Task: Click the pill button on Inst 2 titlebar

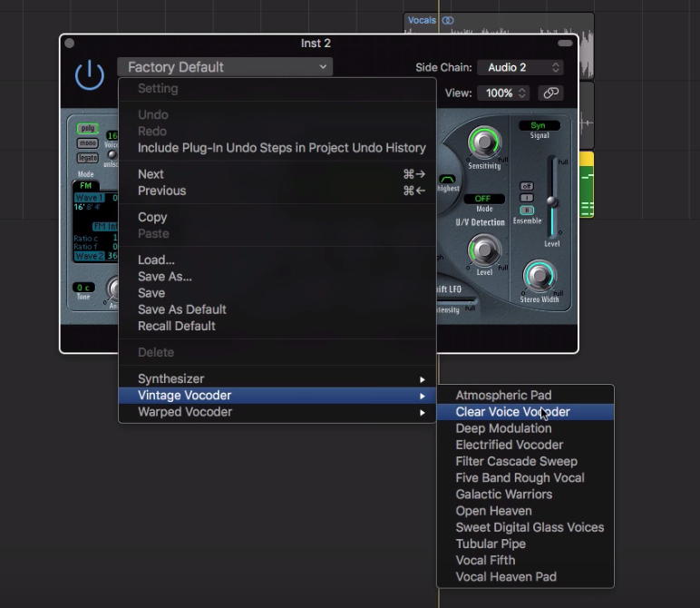Action: coord(565,44)
